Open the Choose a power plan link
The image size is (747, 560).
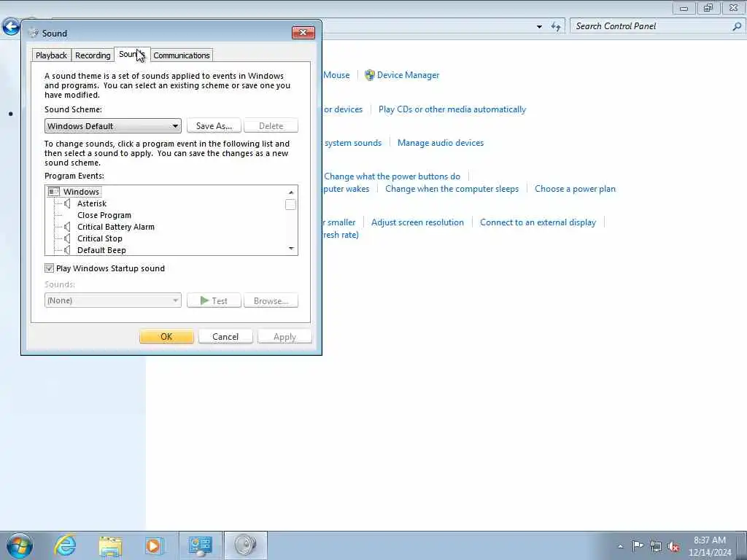(x=575, y=189)
